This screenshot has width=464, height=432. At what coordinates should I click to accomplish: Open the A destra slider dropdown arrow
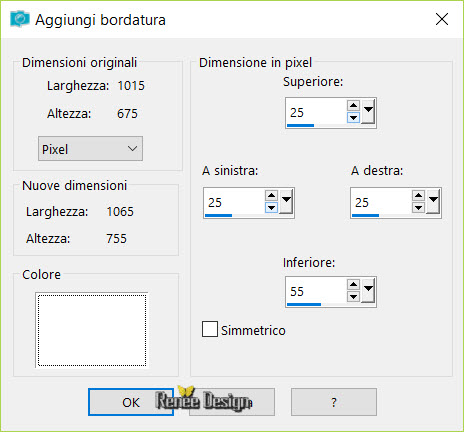tap(433, 201)
